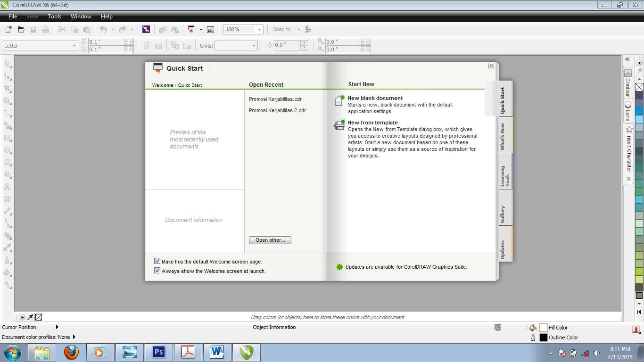Disable Always show the Welcome screen at launch
The height and width of the screenshot is (362, 644).
coord(157,271)
